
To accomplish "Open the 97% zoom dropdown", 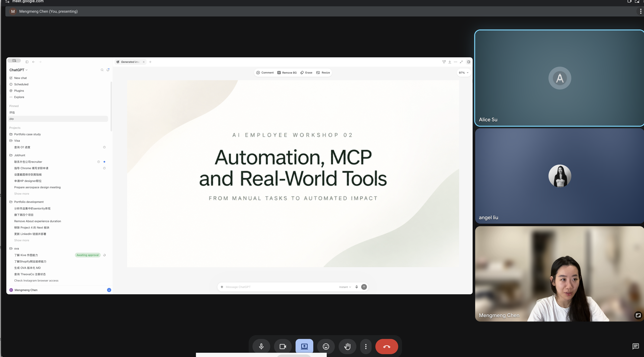I will 463,73.
